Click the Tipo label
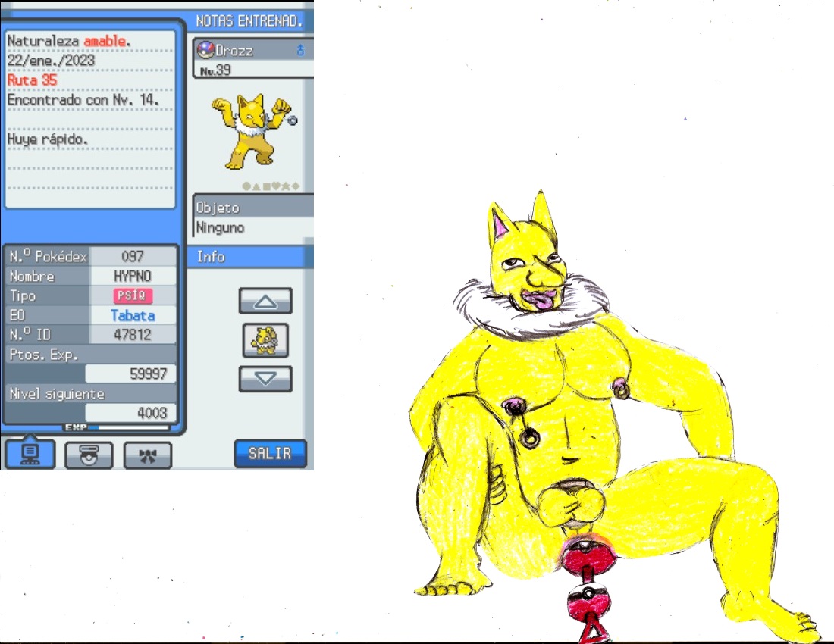The width and height of the screenshot is (834, 644). pos(23,296)
